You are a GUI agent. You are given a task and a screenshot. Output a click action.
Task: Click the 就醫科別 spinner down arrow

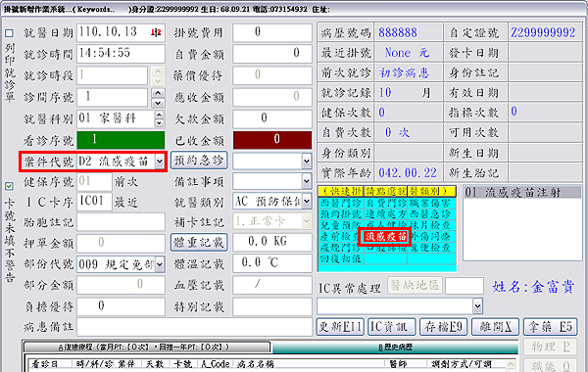160,123
